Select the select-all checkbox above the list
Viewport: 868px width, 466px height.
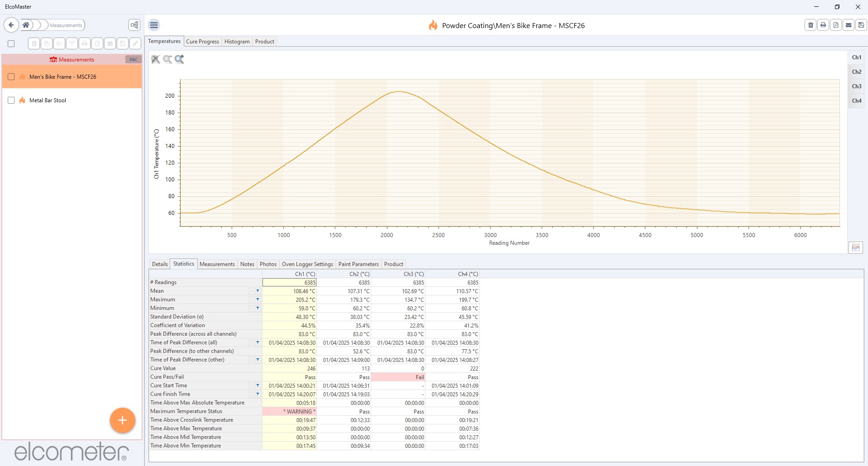click(x=10, y=43)
